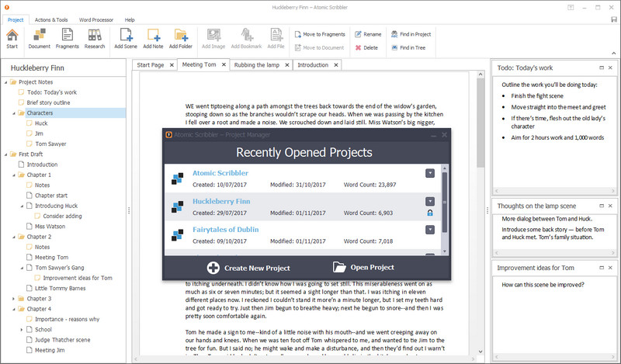Open the Huckleberry Finn recent project
The width and height of the screenshot is (621, 364).
[x=221, y=201]
